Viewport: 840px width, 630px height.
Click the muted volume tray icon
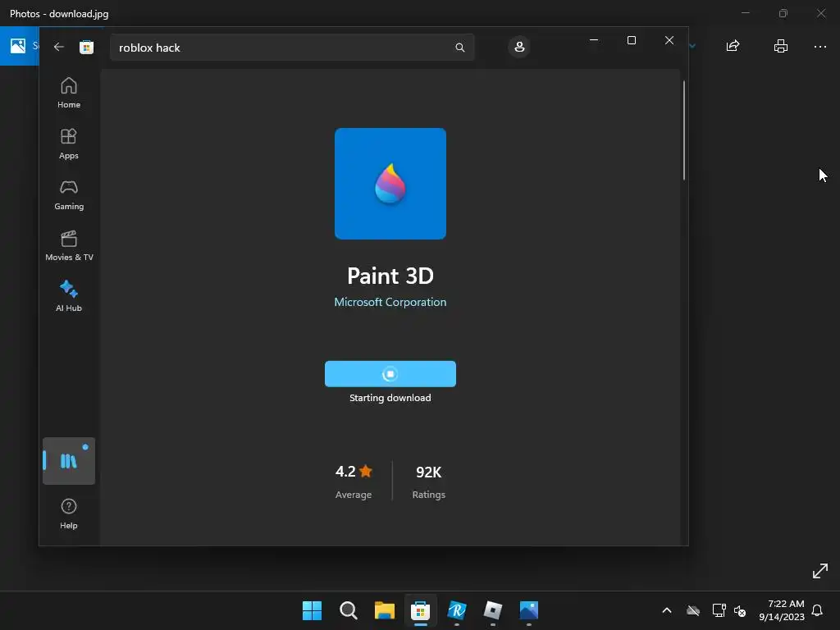point(740,610)
